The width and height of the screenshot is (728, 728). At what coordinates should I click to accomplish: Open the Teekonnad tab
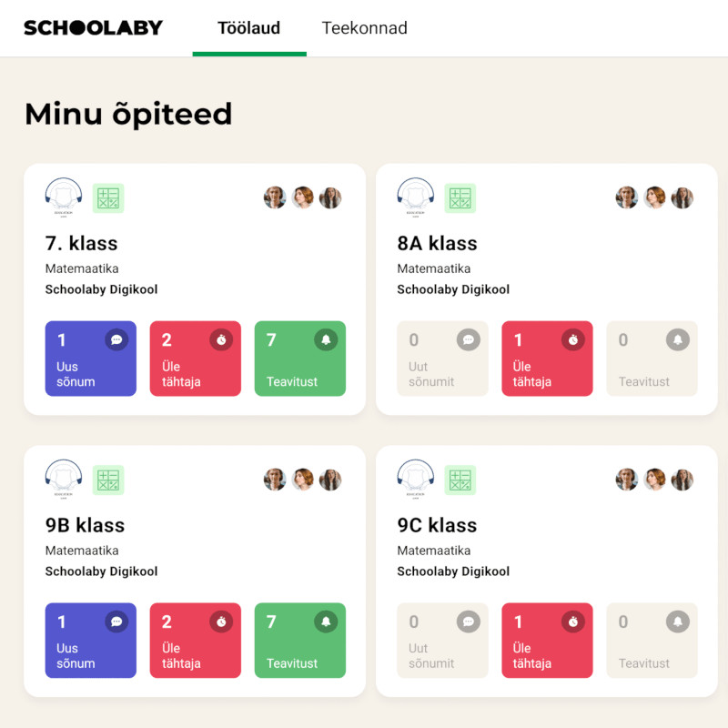(x=364, y=28)
